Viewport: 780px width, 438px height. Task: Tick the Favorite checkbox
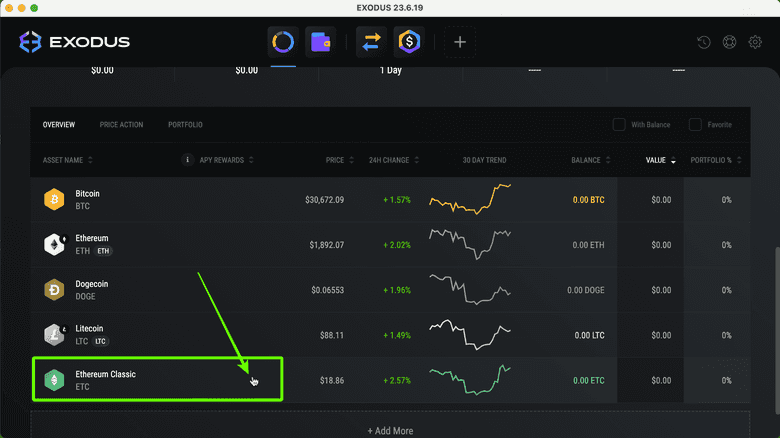point(695,125)
